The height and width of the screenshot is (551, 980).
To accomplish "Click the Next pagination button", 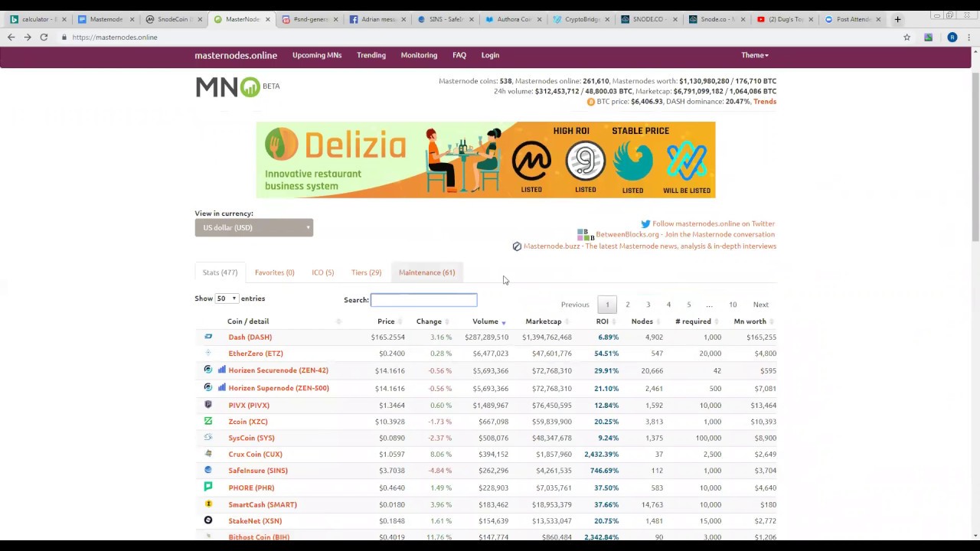I will [761, 305].
